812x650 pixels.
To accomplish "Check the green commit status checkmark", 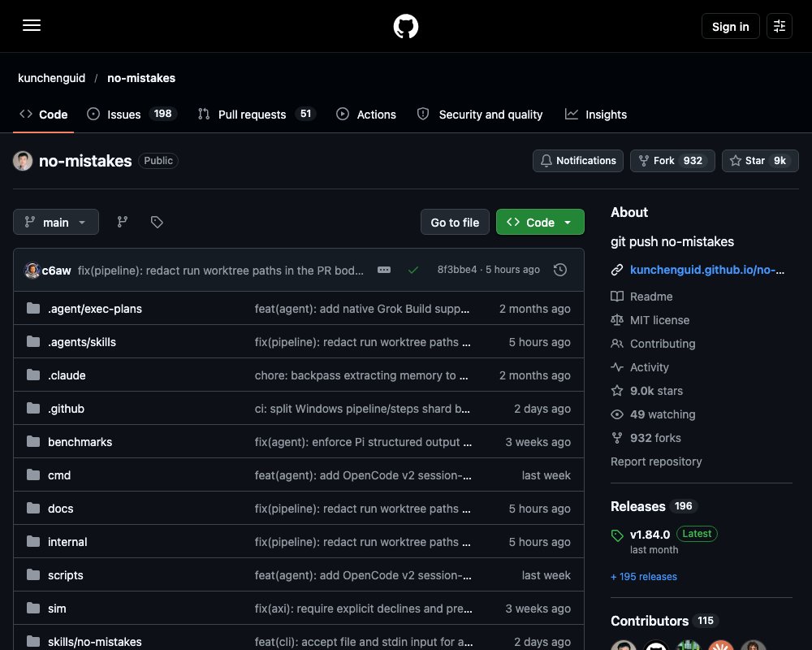I will [413, 270].
